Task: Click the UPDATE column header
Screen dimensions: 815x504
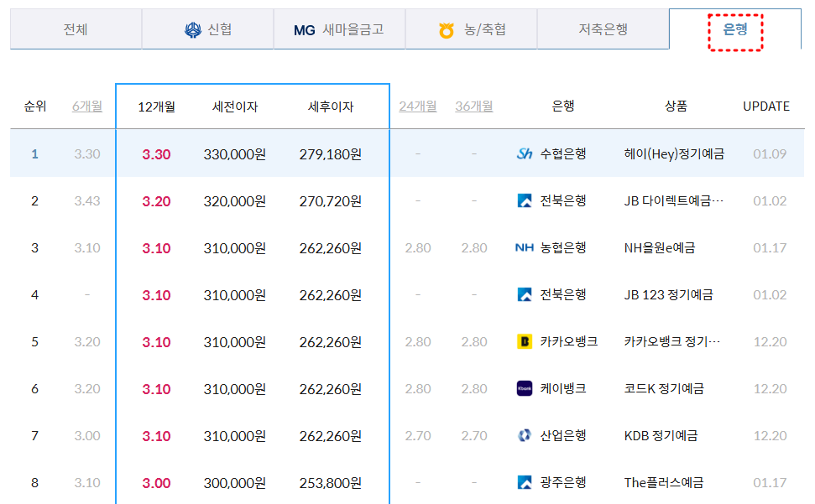Action: [x=766, y=107]
